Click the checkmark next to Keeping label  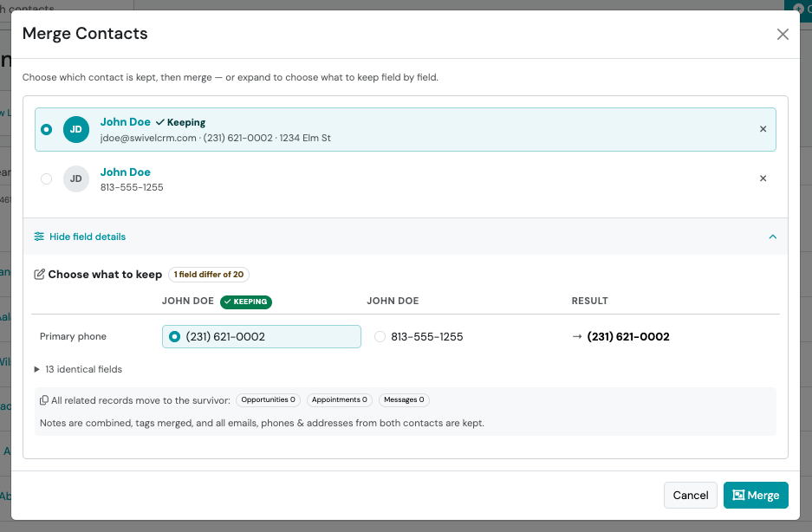pyautogui.click(x=160, y=122)
